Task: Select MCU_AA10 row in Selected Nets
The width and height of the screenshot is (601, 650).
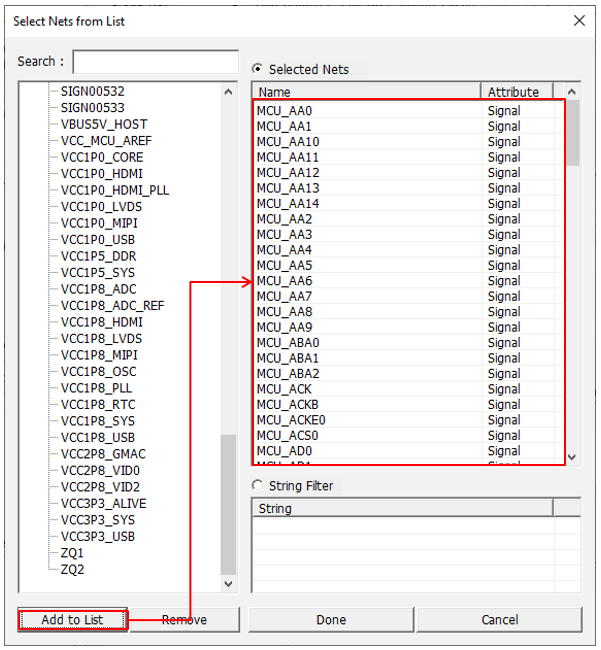Action: [x=288, y=142]
